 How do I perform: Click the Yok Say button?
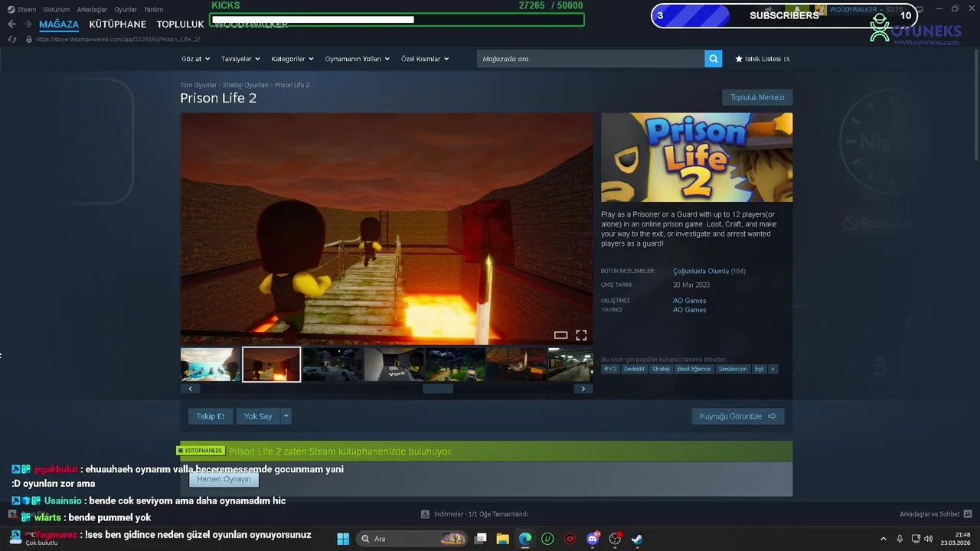258,416
